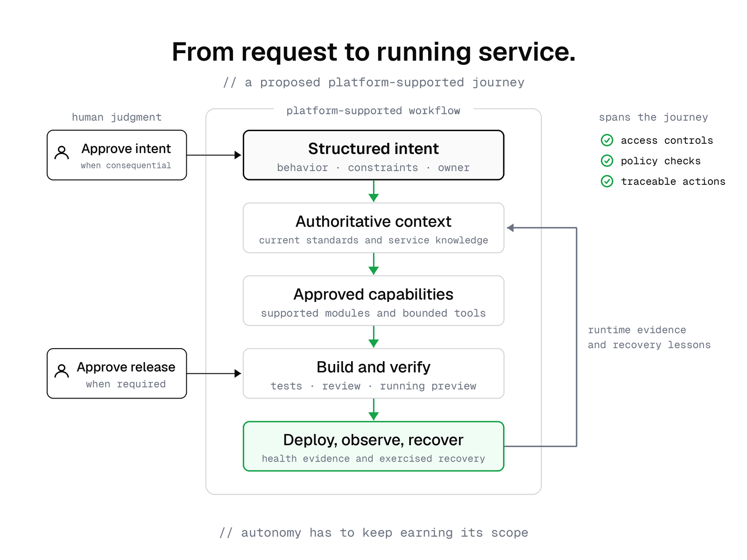Click the 'spans the journey' heading
This screenshot has height=560, width=747.
pos(654,117)
